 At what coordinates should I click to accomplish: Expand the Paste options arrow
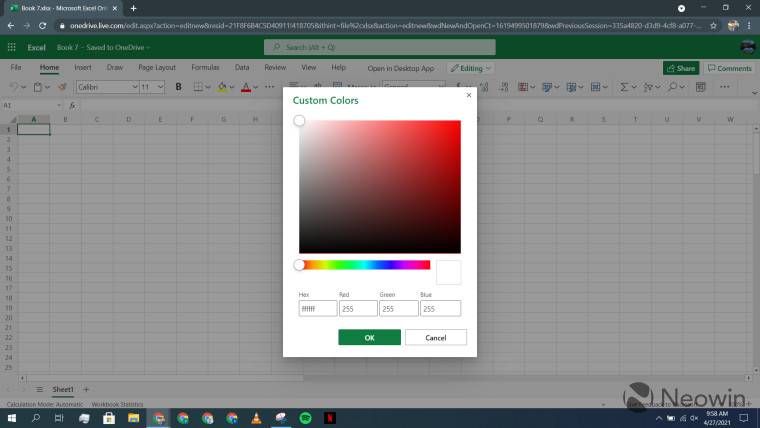pos(48,87)
